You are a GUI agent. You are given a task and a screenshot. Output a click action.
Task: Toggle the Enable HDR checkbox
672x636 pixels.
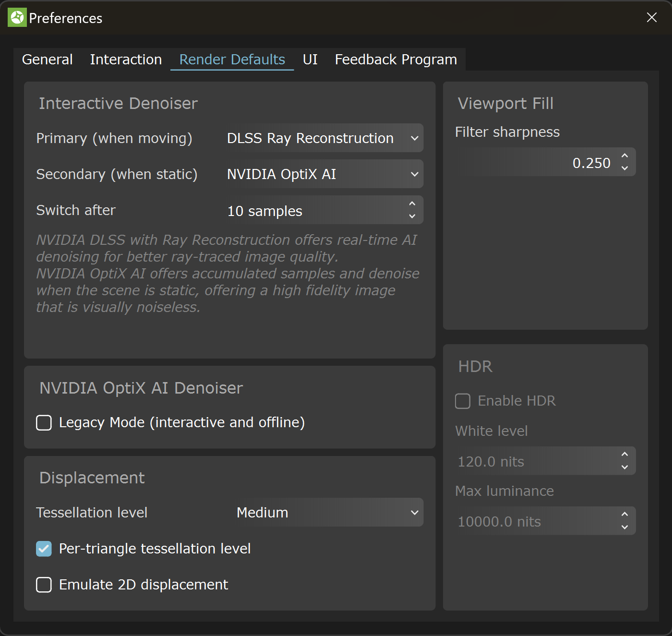(463, 401)
